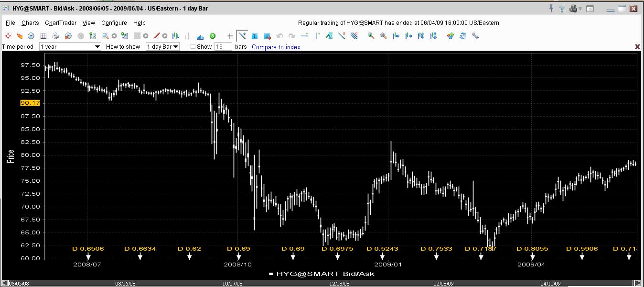Image resolution: width=644 pixels, height=287 pixels.
Task: Click the blue volume histogram icon
Action: click(x=200, y=36)
